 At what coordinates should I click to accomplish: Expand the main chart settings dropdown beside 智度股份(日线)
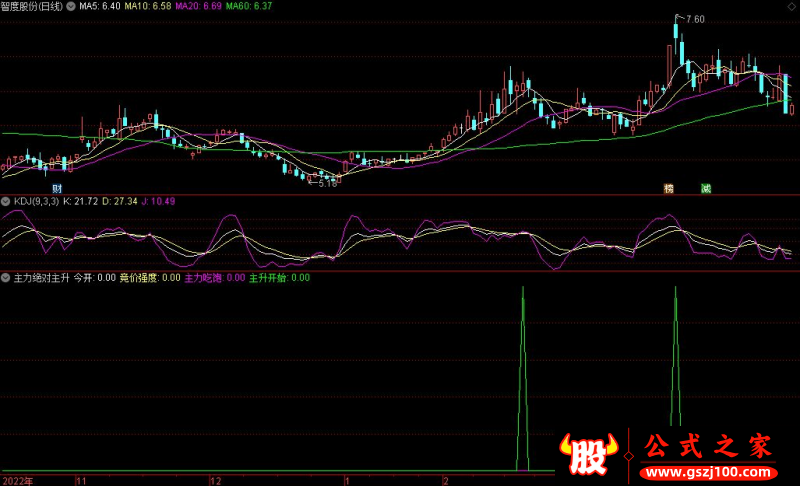(x=74, y=6)
